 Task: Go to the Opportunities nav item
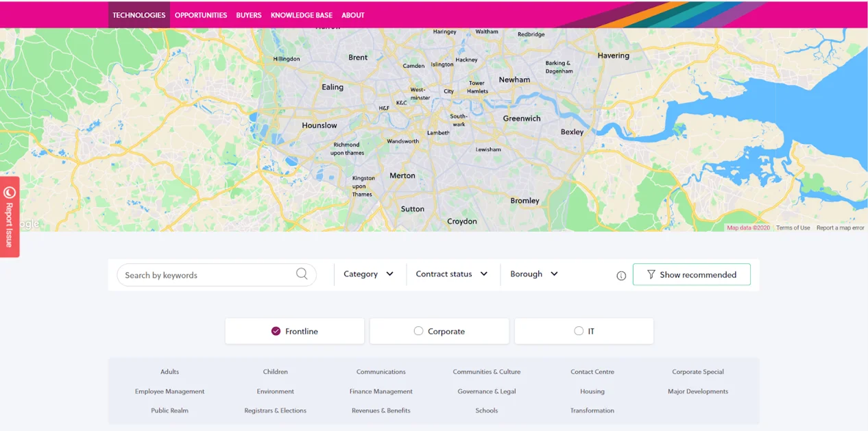click(201, 15)
